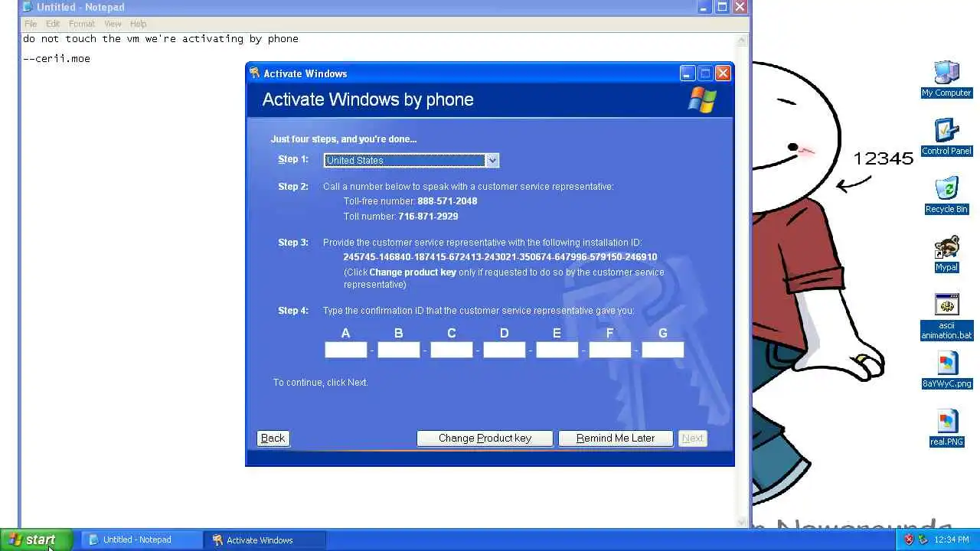Open Control Panel desktop icon

pyautogui.click(x=946, y=137)
